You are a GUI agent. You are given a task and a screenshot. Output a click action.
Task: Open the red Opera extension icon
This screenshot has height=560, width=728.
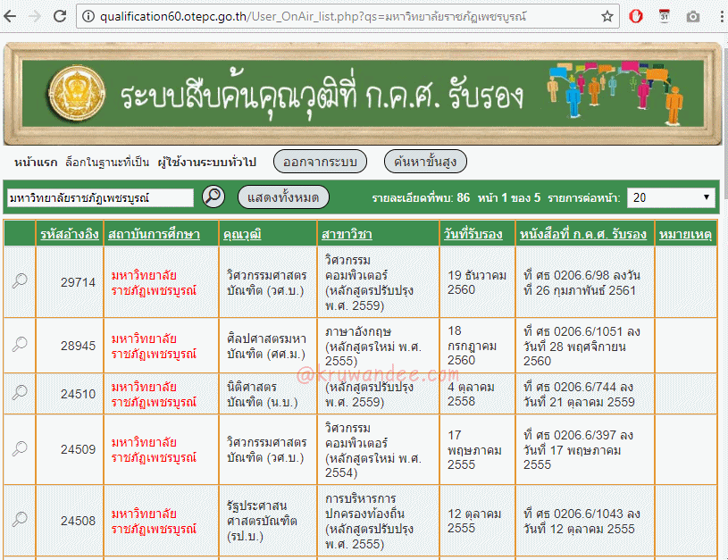point(636,16)
